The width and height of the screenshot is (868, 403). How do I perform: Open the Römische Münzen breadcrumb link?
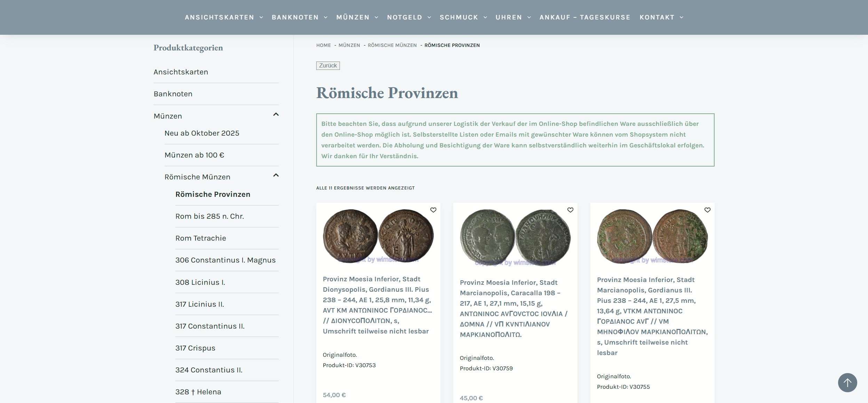(392, 45)
